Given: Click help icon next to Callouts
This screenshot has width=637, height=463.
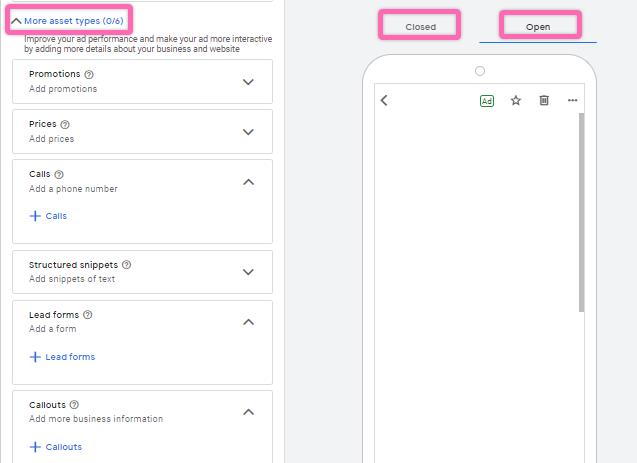Looking at the screenshot, I should [x=75, y=405].
